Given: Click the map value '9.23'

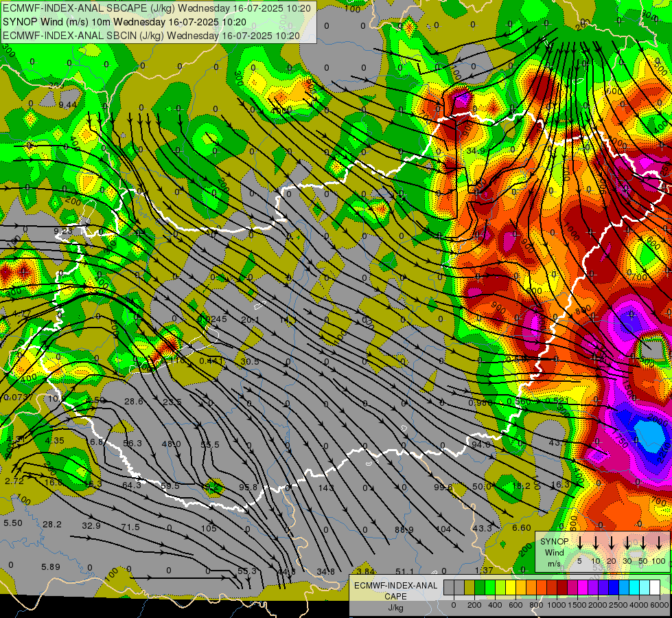Looking at the screenshot, I should coord(63,231).
